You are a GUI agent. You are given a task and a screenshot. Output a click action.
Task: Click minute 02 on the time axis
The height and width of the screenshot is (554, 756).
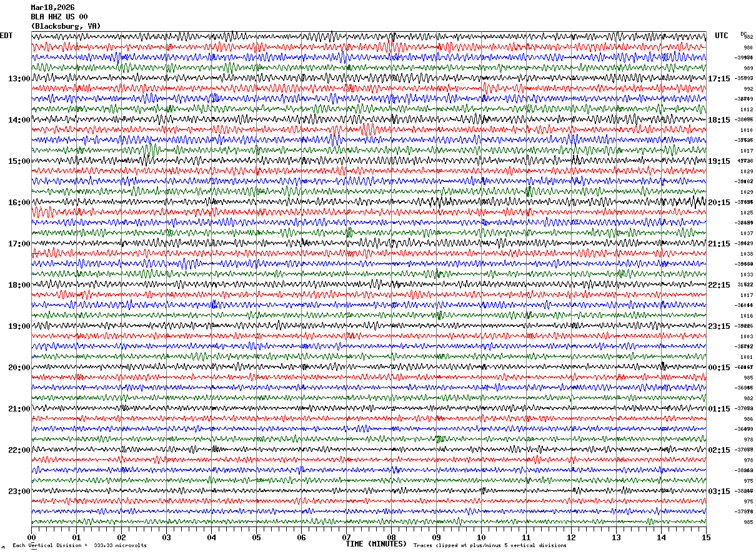coord(121,537)
